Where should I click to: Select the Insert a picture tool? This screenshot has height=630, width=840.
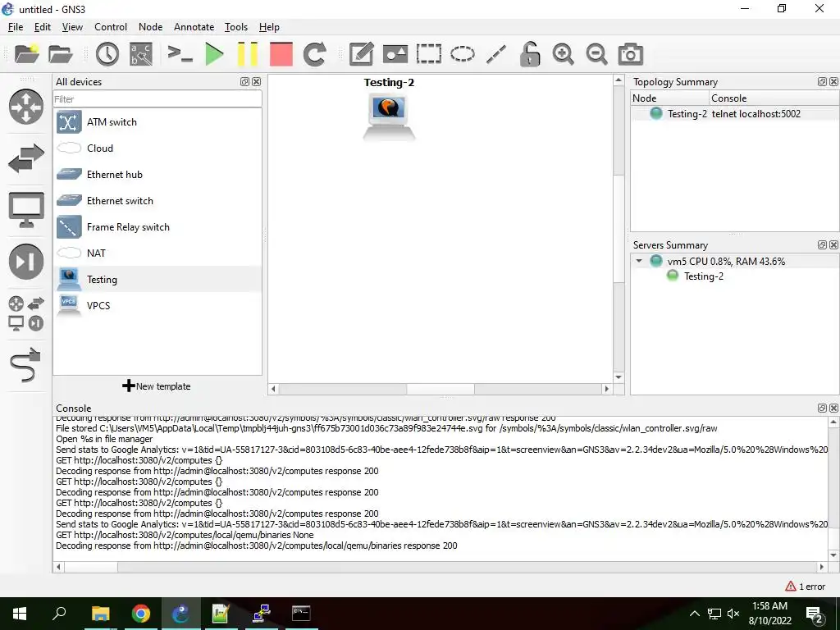pyautogui.click(x=395, y=54)
